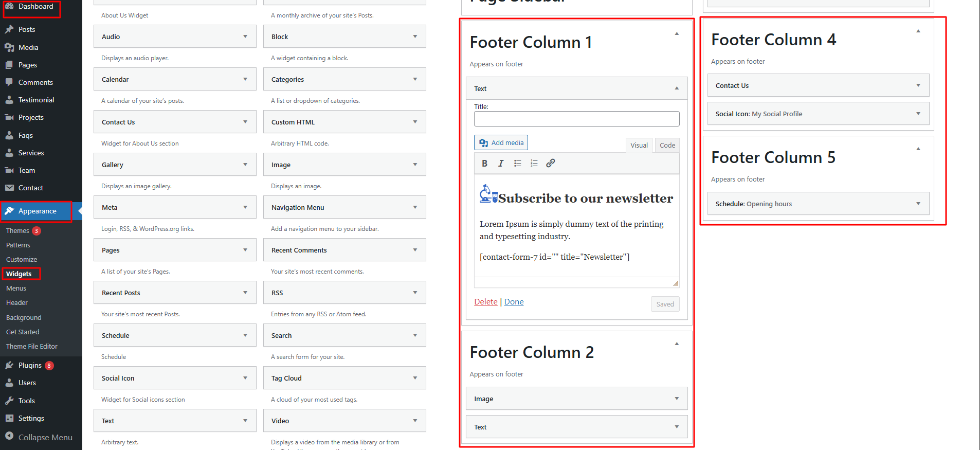Open the Social Icon: My Social Profile dropdown
980x450 pixels.
click(x=918, y=113)
